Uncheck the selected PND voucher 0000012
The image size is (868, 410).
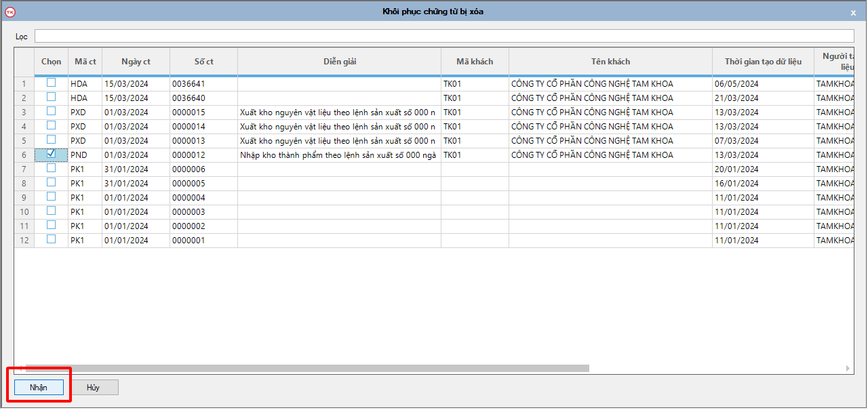51,154
